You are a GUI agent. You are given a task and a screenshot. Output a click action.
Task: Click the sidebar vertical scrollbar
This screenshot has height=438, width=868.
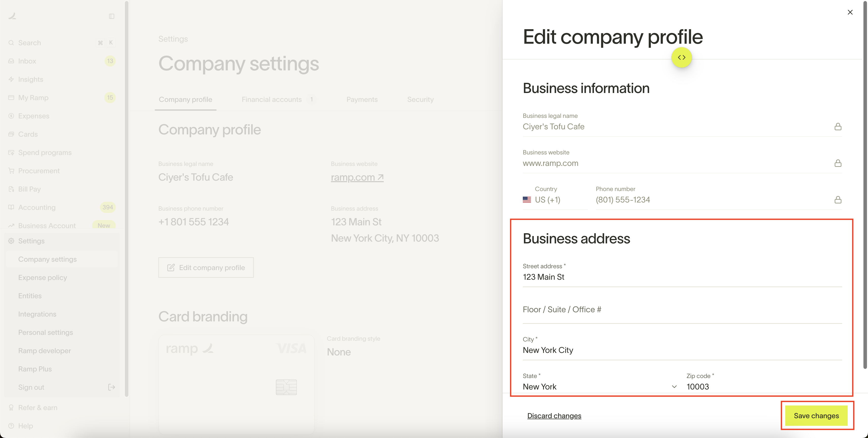pos(126,199)
